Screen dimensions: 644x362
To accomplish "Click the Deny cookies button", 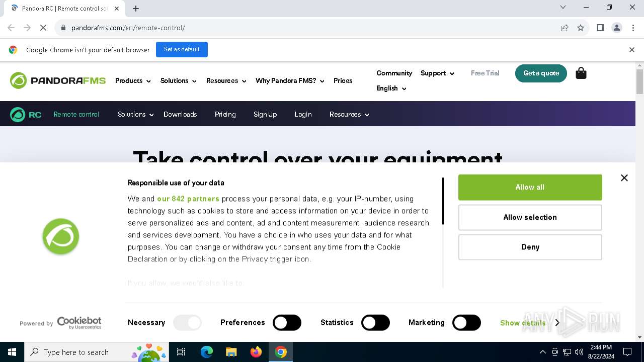I will pos(530,247).
